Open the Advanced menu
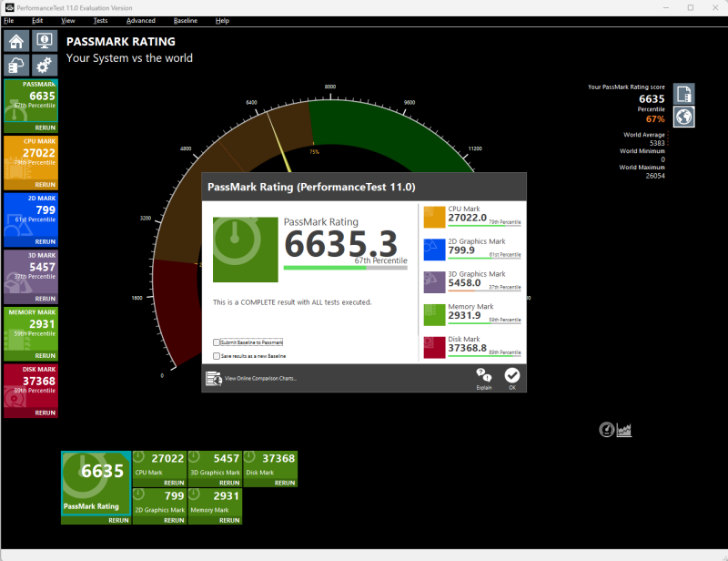The width and height of the screenshot is (728, 561). (x=141, y=20)
